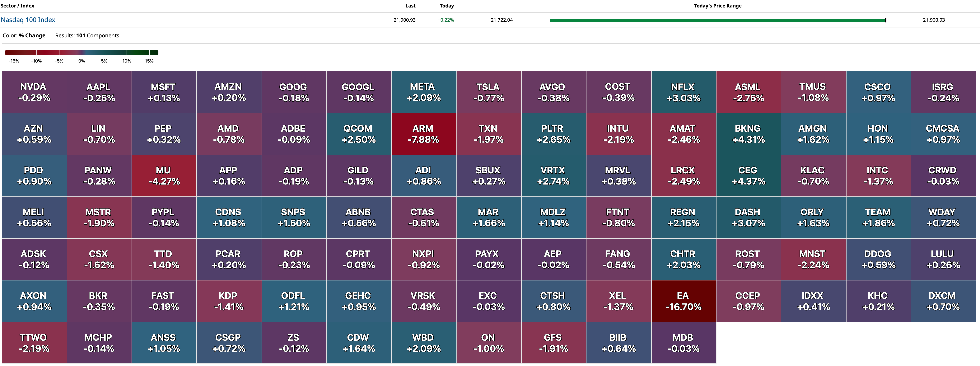Open the EA -16.70% tile
This screenshot has width=980, height=366.
point(684,301)
